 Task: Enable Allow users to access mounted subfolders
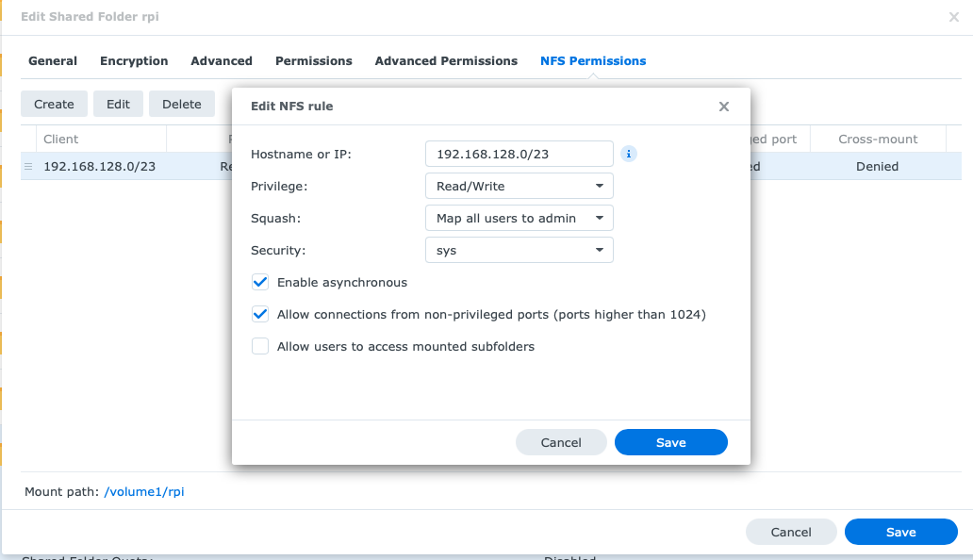tap(260, 346)
